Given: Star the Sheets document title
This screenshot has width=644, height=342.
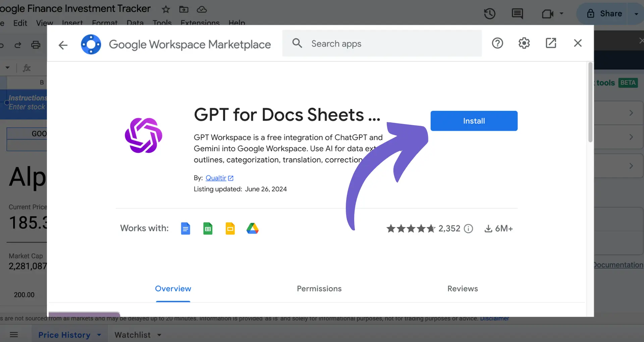Looking at the screenshot, I should pos(166,9).
